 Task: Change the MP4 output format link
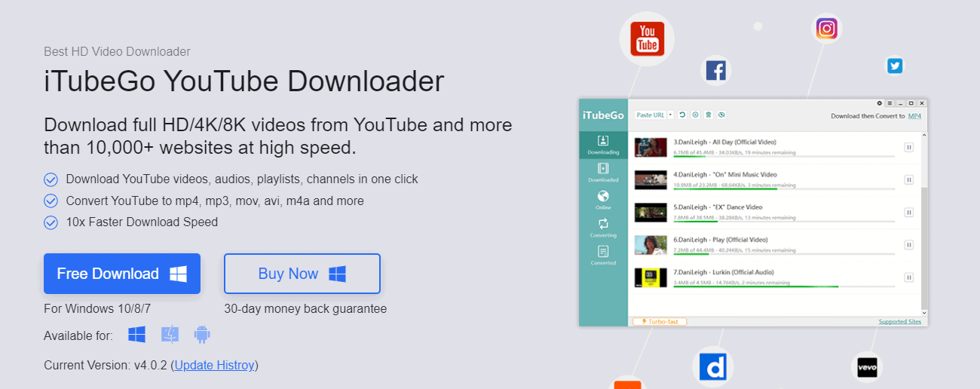[914, 116]
